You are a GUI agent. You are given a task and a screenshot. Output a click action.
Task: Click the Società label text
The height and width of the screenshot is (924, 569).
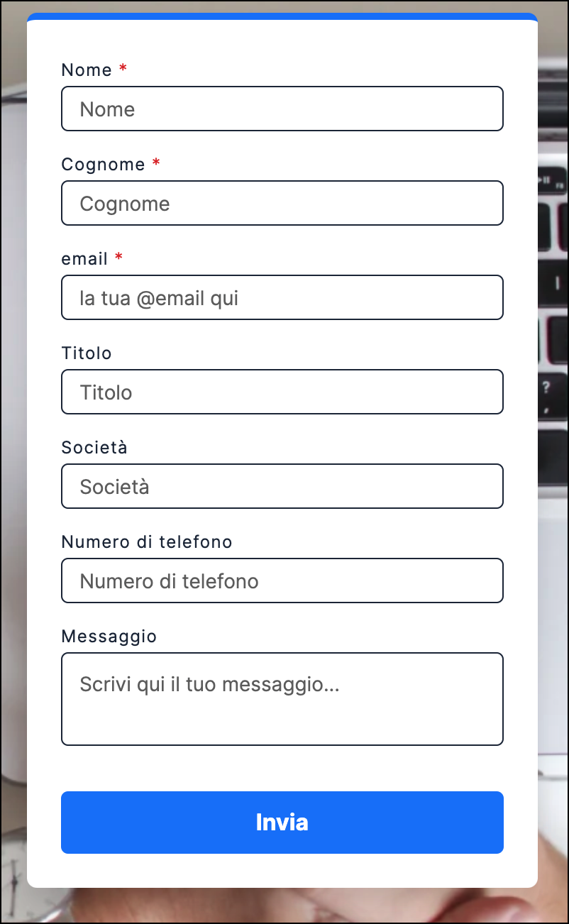click(94, 447)
